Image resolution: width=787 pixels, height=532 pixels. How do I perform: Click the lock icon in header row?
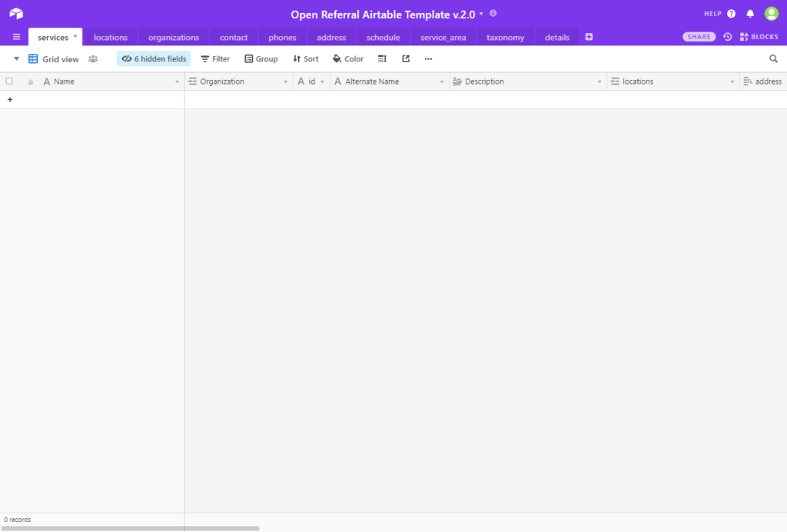(31, 81)
